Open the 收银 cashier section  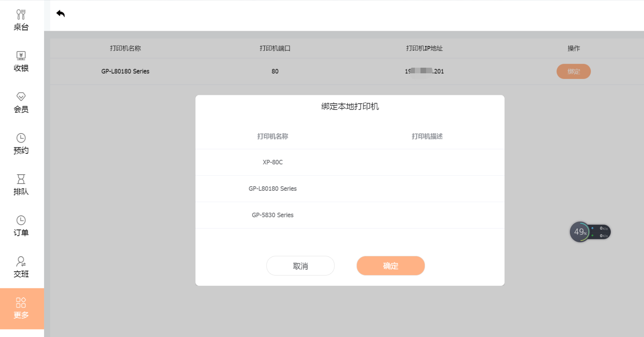point(21,62)
